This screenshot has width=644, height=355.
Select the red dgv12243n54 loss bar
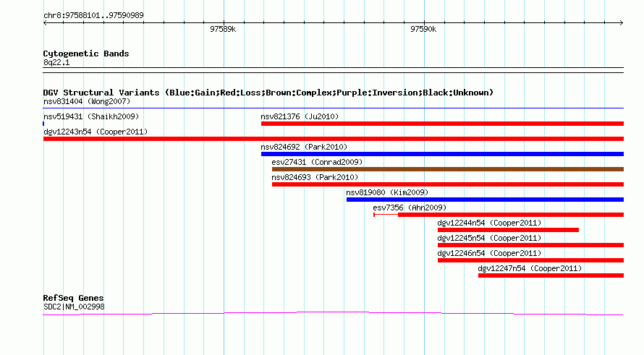click(333, 139)
